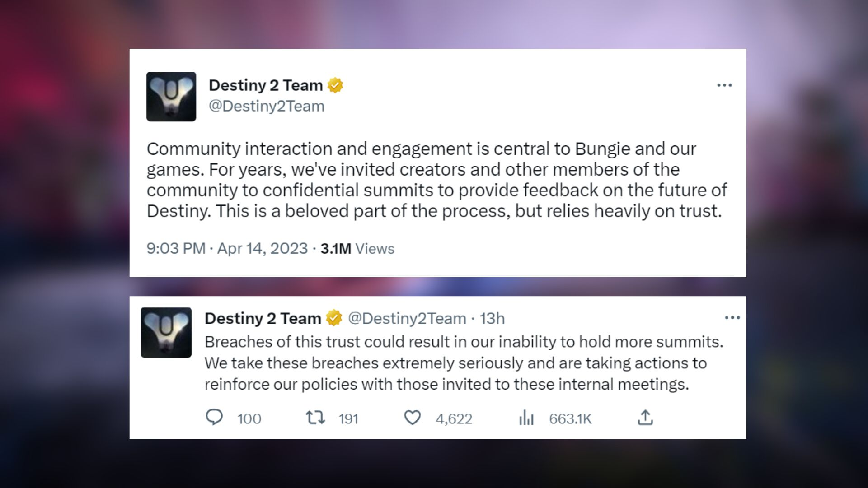Click the share upload arrow icon
This screenshot has width=868, height=488.
645,418
